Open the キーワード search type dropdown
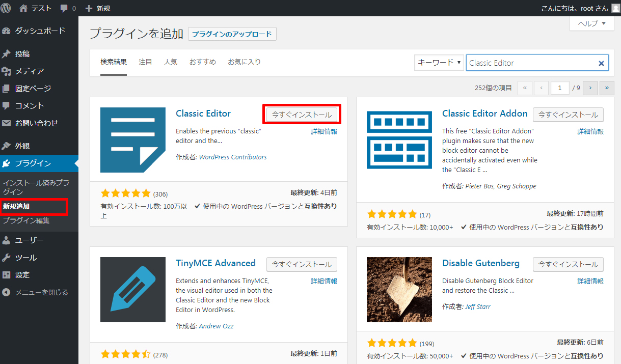The image size is (621, 364). (439, 63)
